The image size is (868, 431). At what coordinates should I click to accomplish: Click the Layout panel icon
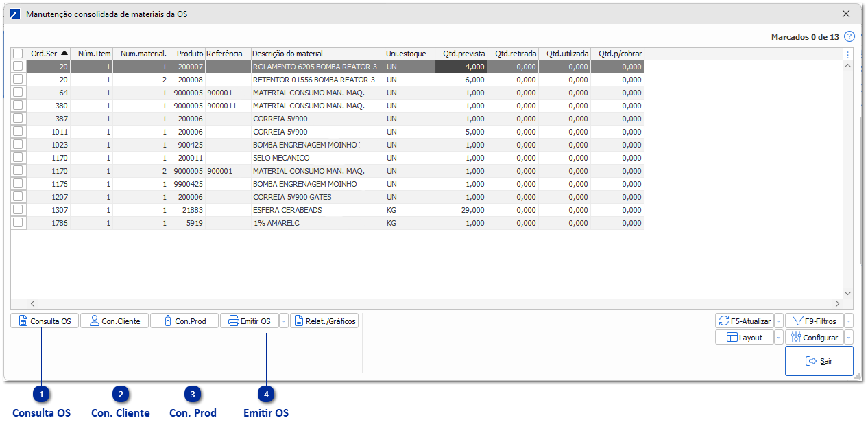pos(732,337)
